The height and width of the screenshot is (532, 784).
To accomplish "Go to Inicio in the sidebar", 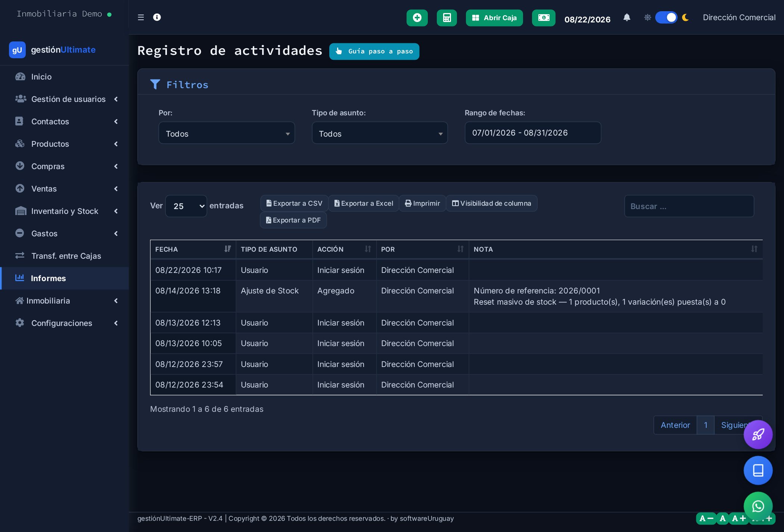I will click(x=65, y=77).
